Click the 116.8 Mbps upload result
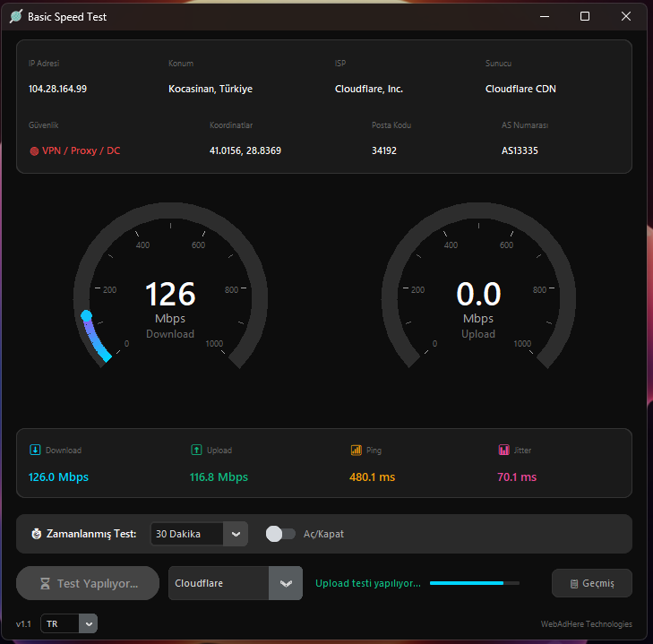 [219, 477]
